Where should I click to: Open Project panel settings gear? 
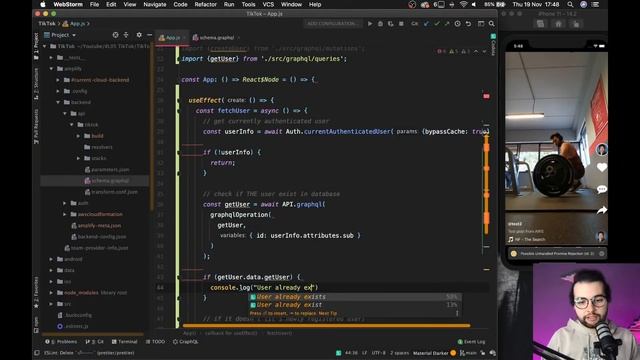click(x=139, y=35)
